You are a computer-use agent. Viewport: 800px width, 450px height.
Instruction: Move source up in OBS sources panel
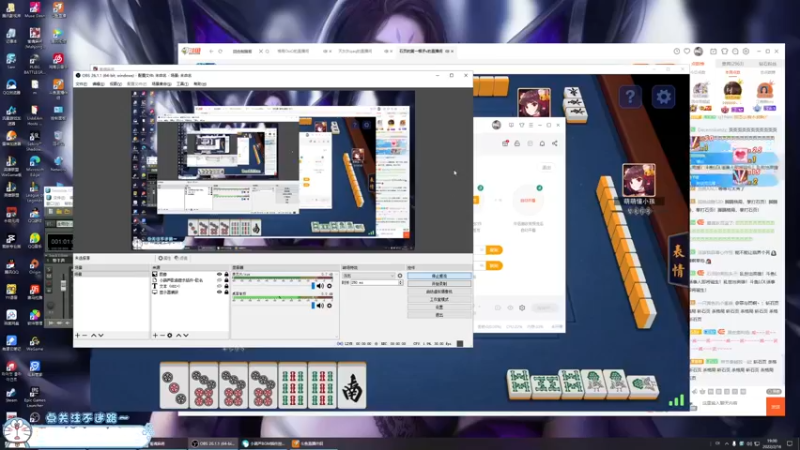point(179,335)
